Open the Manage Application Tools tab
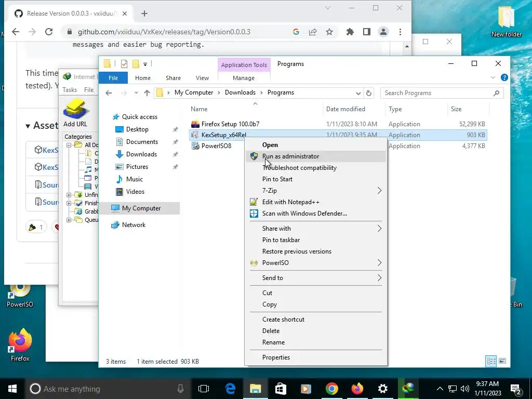 point(244,78)
